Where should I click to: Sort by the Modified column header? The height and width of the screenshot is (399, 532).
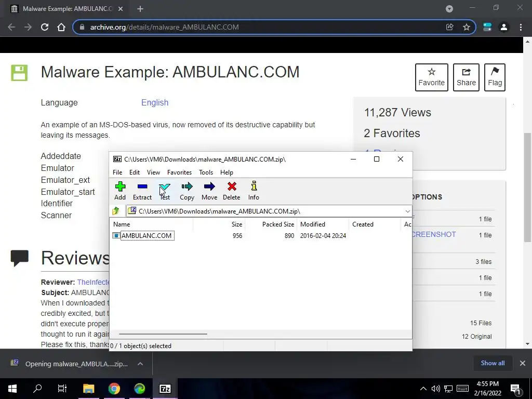point(323,224)
